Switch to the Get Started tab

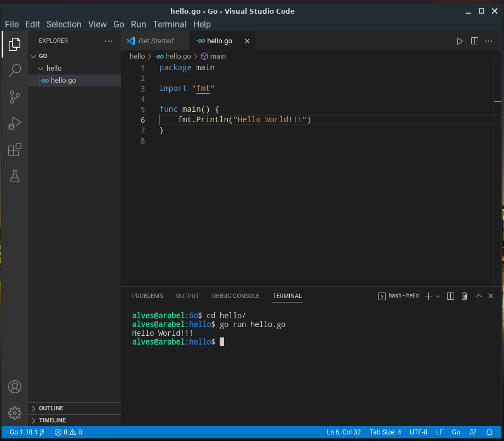[x=155, y=41]
